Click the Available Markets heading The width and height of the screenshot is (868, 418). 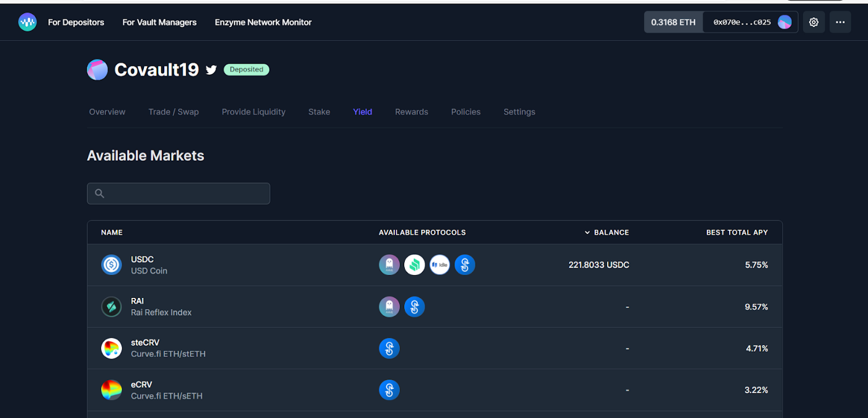coord(146,155)
